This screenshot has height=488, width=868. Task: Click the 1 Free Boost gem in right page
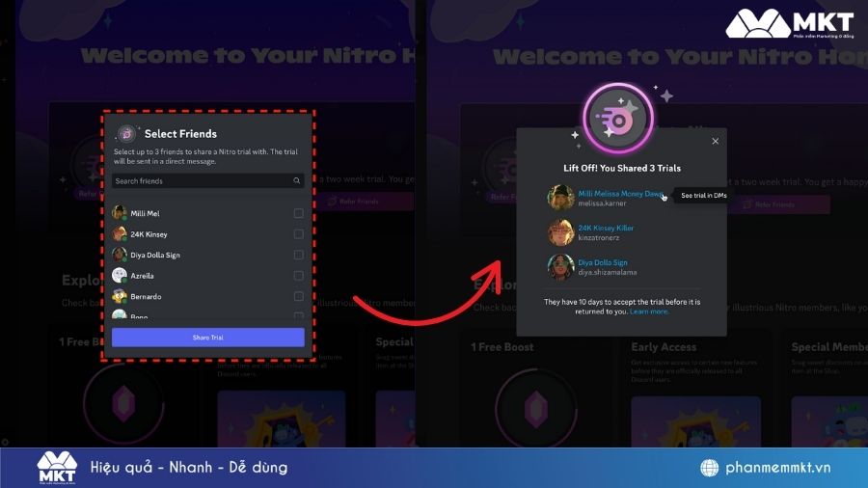(536, 409)
